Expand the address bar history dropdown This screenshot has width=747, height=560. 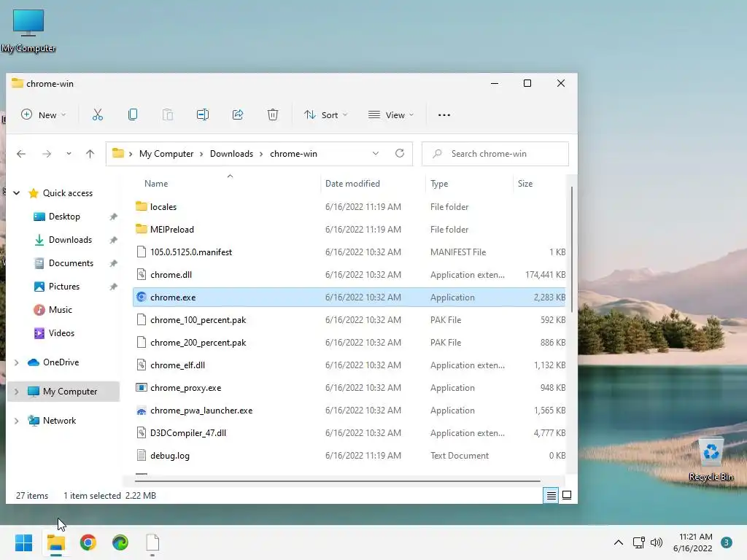click(x=376, y=153)
